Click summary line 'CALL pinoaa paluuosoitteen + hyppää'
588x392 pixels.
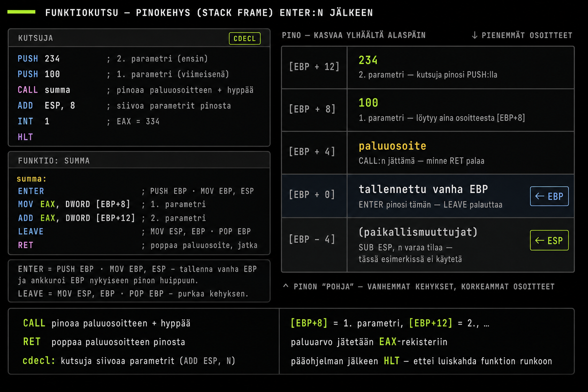107,324
